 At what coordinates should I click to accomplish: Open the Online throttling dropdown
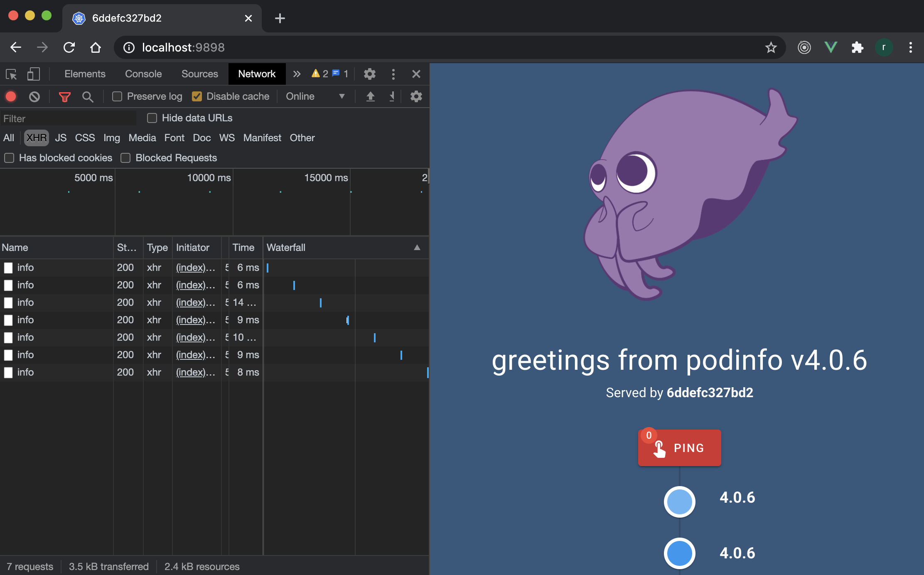pyautogui.click(x=316, y=96)
